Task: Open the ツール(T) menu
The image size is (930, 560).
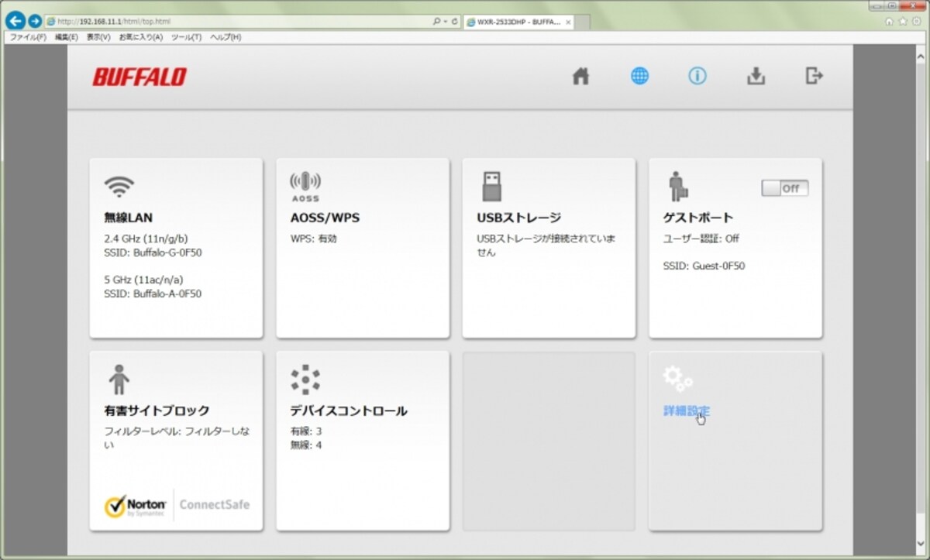Action: pos(186,37)
